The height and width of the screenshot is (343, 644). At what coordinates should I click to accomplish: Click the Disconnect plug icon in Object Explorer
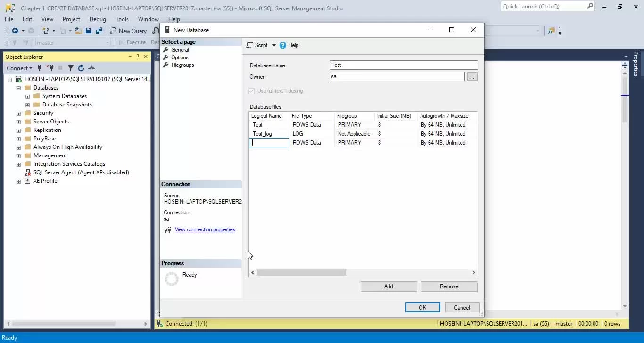50,68
